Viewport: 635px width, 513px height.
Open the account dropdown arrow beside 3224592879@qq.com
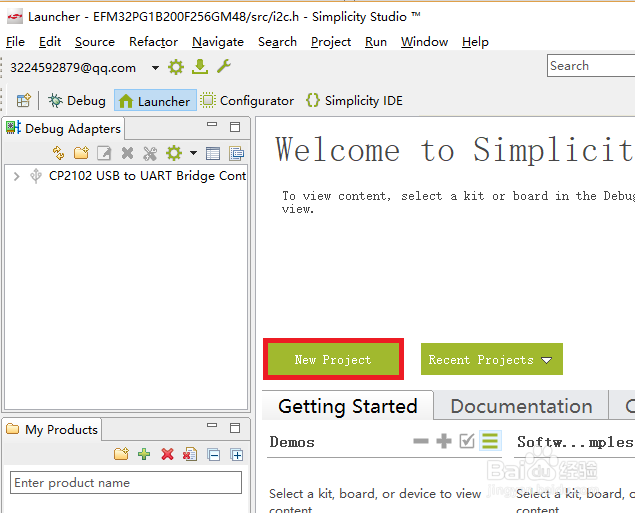155,68
